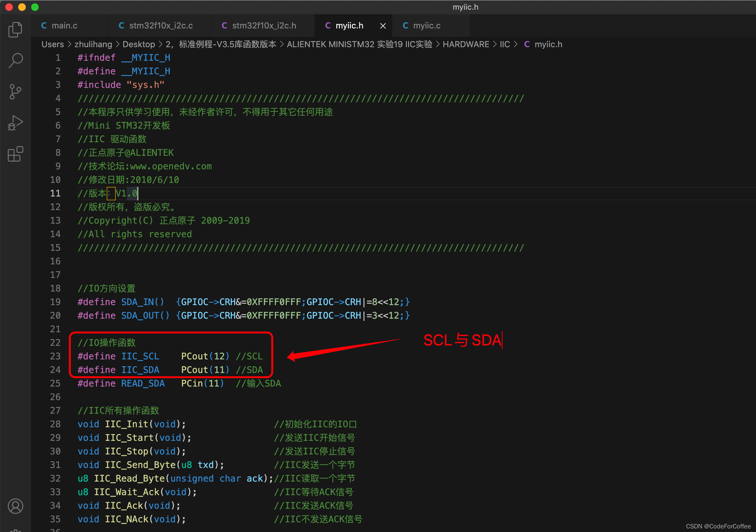
Task: Expand the Desktop breadcrumb item
Action: tap(139, 45)
